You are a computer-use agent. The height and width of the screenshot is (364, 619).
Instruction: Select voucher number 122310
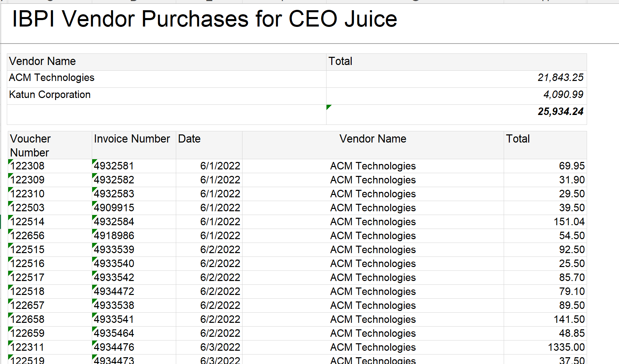point(28,194)
